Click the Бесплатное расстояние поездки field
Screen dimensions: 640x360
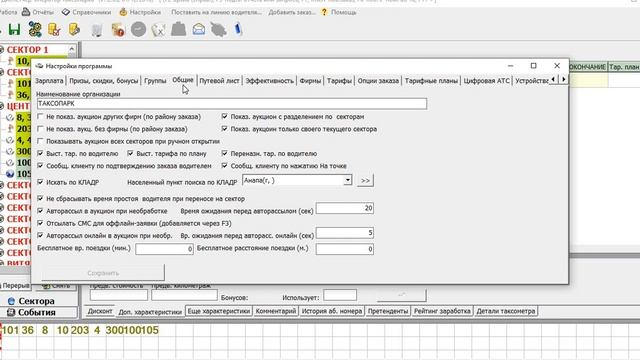(x=345, y=249)
